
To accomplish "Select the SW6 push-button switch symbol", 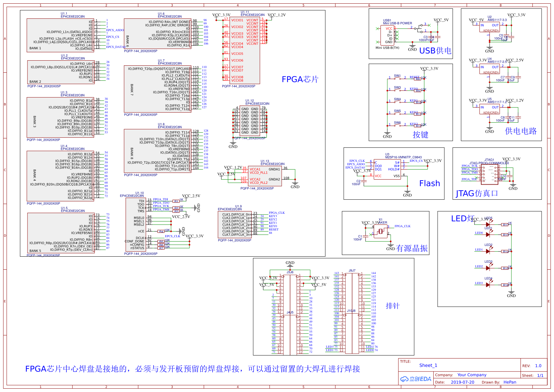I will (397, 125).
